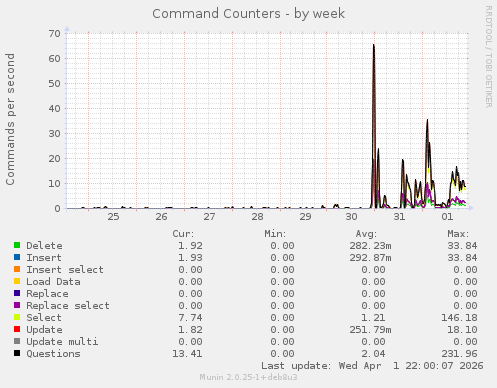Click the red Update legend swatch

tap(17, 329)
